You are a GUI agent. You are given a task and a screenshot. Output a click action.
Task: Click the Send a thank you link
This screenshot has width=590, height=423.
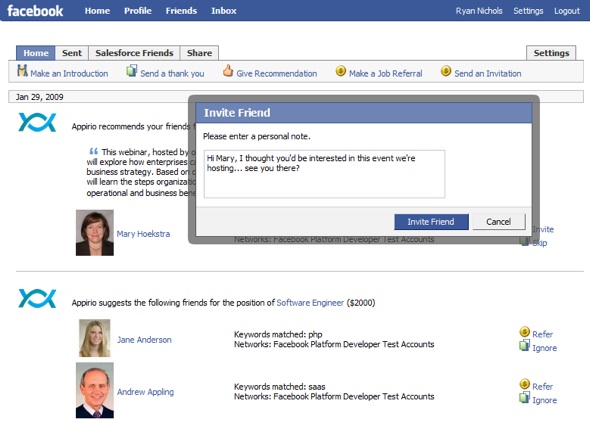(172, 73)
